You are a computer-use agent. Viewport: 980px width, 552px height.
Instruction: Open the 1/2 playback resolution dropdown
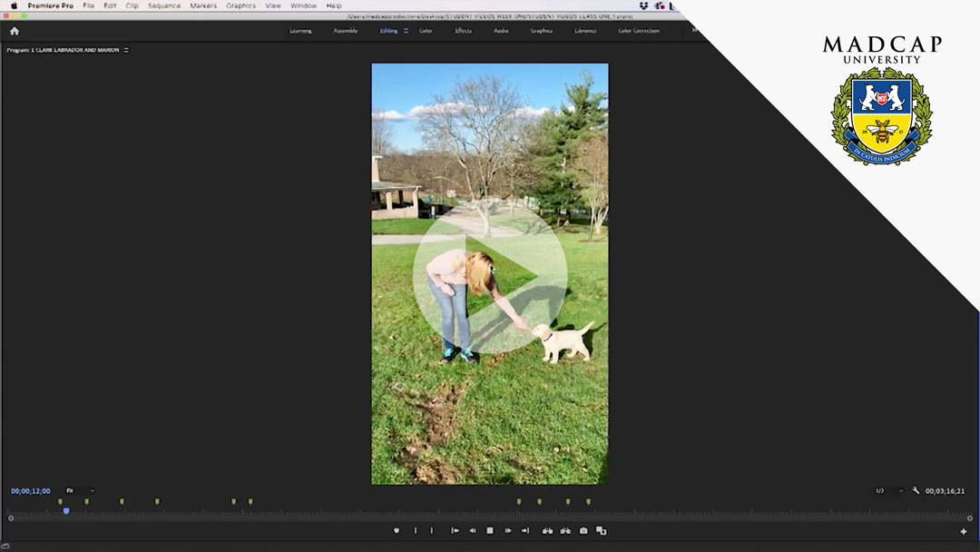(x=888, y=491)
